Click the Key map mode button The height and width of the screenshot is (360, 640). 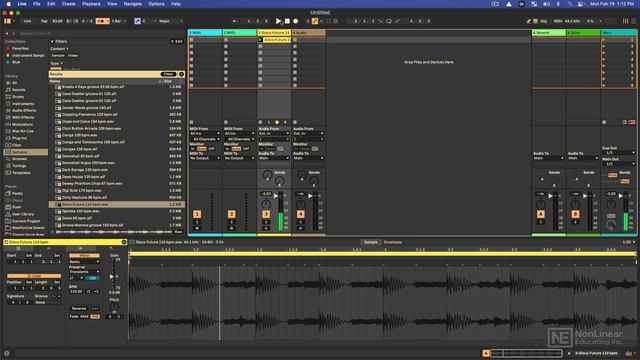544,21
